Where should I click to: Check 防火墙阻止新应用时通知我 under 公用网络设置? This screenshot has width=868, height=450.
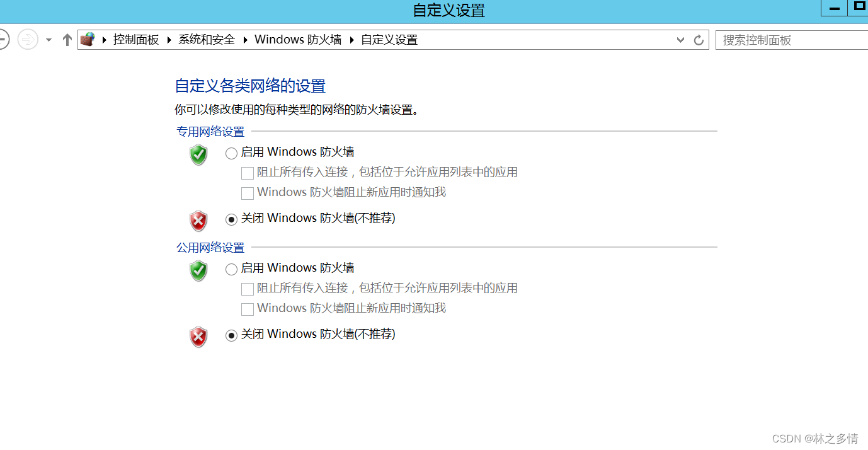(x=248, y=309)
